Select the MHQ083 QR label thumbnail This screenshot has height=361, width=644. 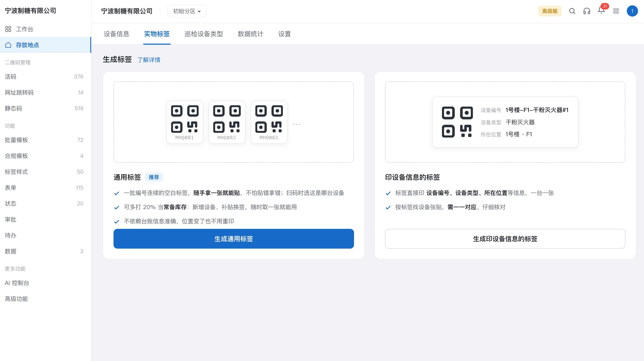[269, 122]
